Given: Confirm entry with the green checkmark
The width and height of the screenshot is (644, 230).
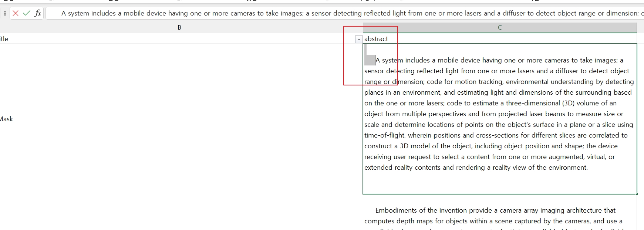Looking at the screenshot, I should click(x=27, y=13).
